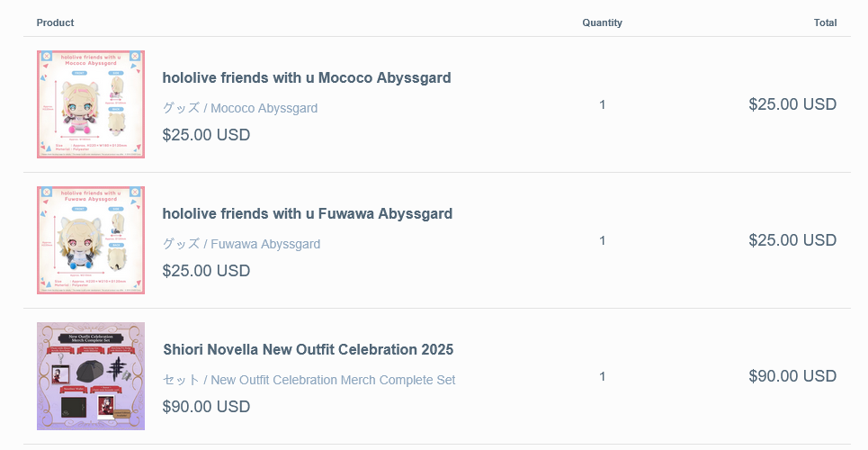The height and width of the screenshot is (450, 868).
Task: Click the $25.00 USD total for Fuwawa
Action: [x=792, y=240]
